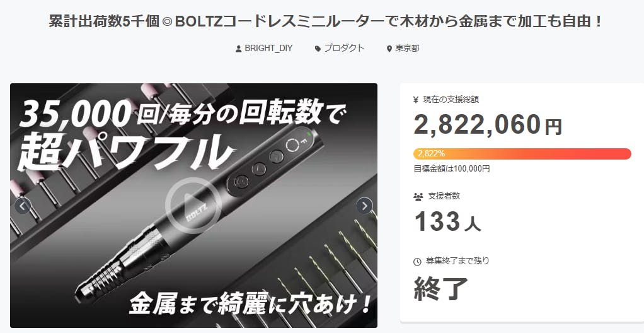Click the clock icon beside 募集終了まで残り
Viewport: 644px width, 333px height.
point(417,262)
